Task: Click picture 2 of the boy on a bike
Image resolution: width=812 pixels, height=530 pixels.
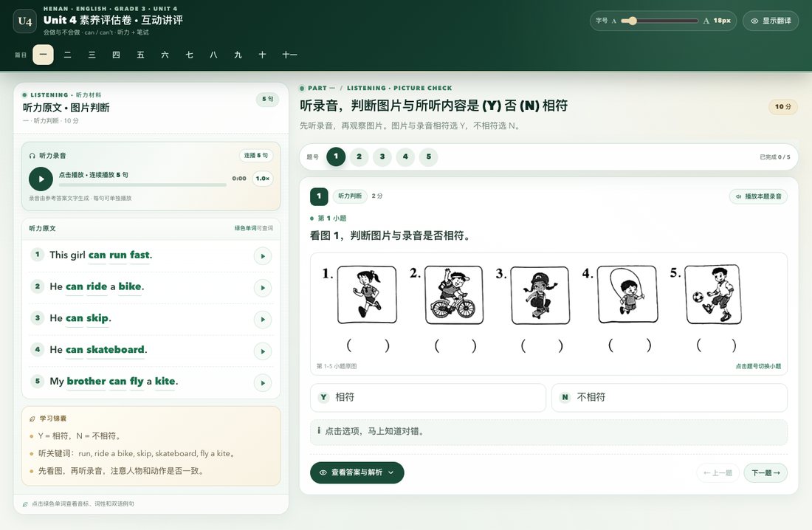Action: (454, 295)
